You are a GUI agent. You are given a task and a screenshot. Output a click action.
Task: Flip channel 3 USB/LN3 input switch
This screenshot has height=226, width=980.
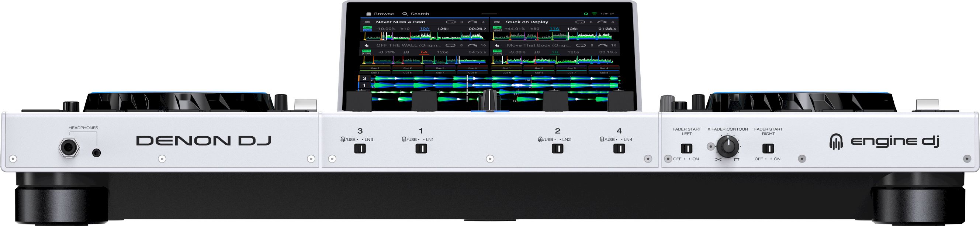pyautogui.click(x=360, y=148)
